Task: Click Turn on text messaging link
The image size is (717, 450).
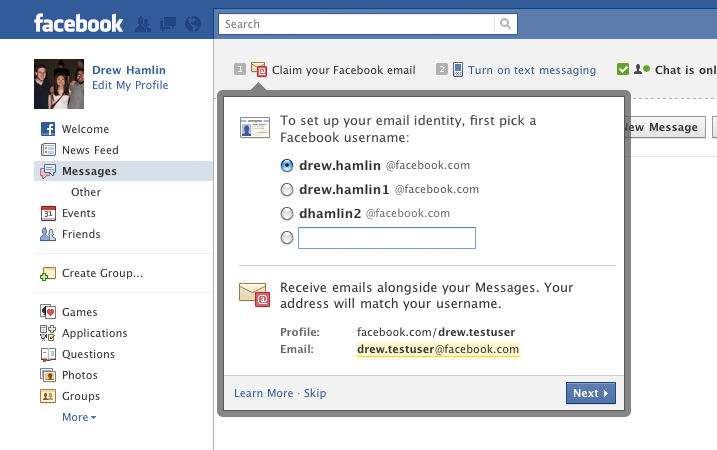Action: tap(532, 70)
